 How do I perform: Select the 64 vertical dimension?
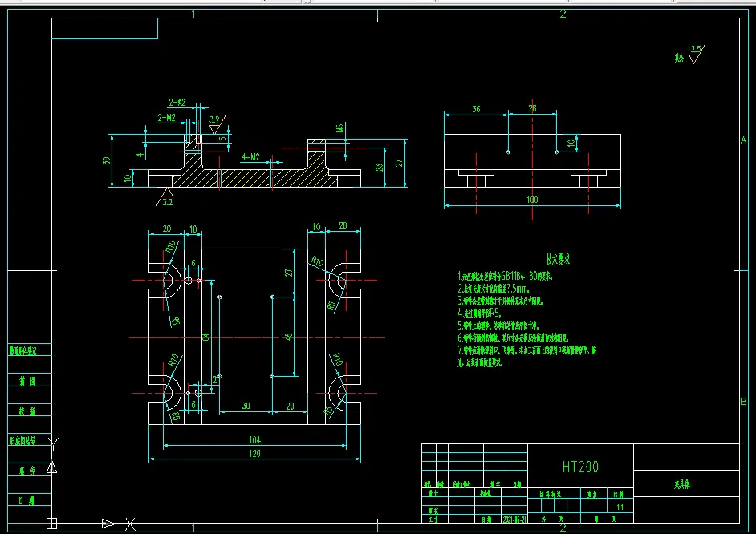206,337
